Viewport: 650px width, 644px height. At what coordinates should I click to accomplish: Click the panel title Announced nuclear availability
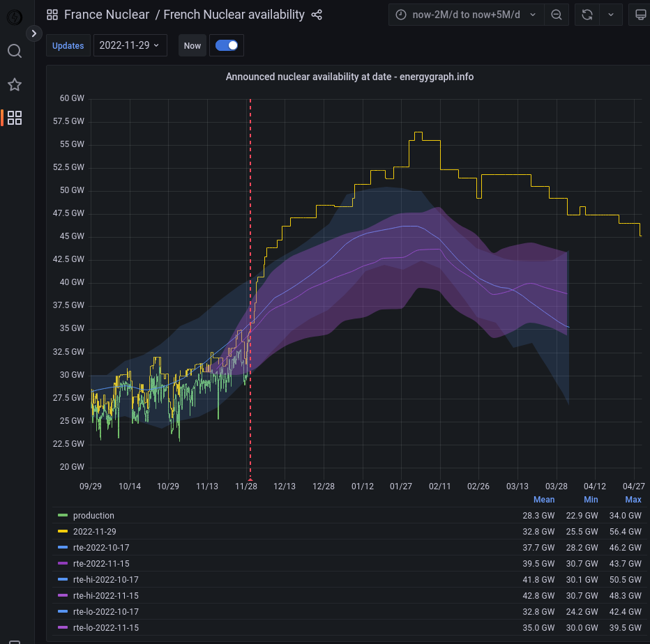click(349, 77)
